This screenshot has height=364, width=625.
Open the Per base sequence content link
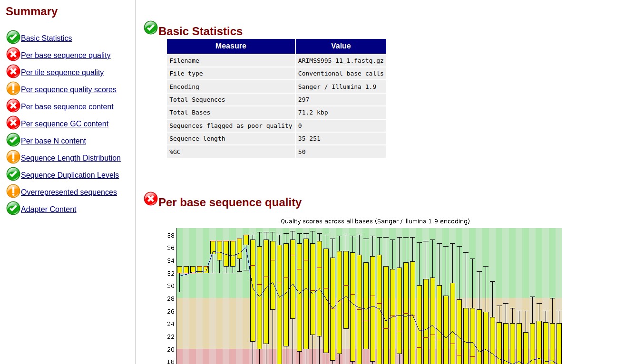(x=67, y=106)
